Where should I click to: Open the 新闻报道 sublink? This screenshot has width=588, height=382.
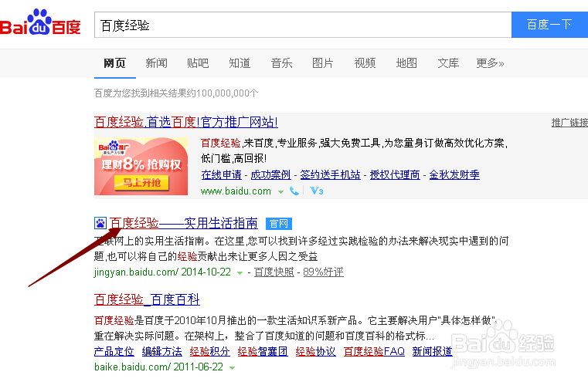(x=433, y=351)
